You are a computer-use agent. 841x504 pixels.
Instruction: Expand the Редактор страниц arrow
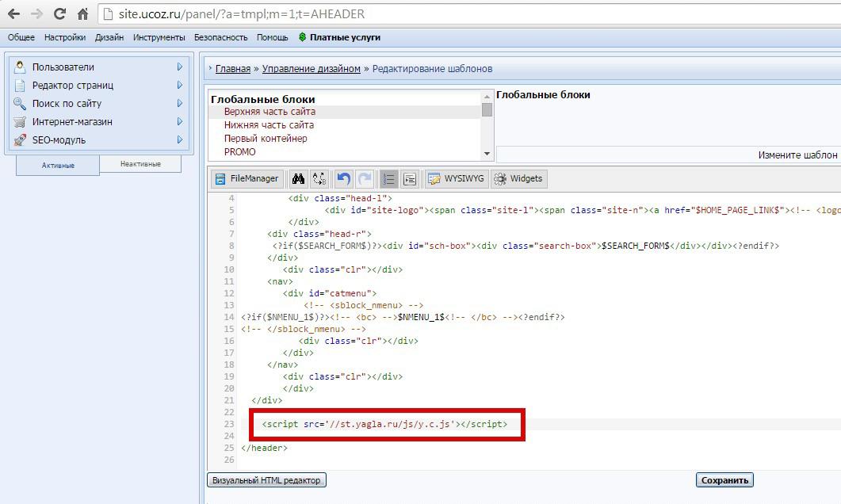(180, 86)
